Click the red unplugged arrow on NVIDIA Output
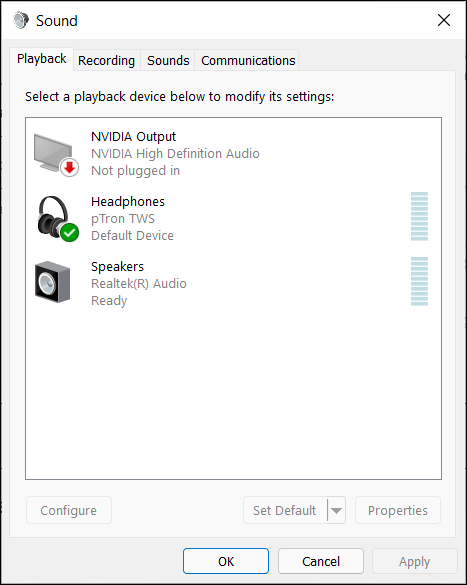This screenshot has width=467, height=585. [x=69, y=168]
